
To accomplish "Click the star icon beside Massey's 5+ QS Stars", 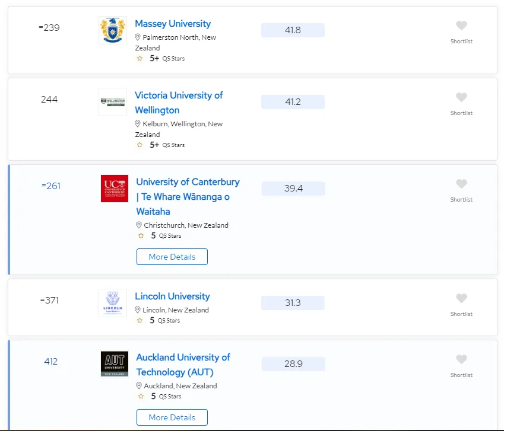I will pyautogui.click(x=140, y=59).
